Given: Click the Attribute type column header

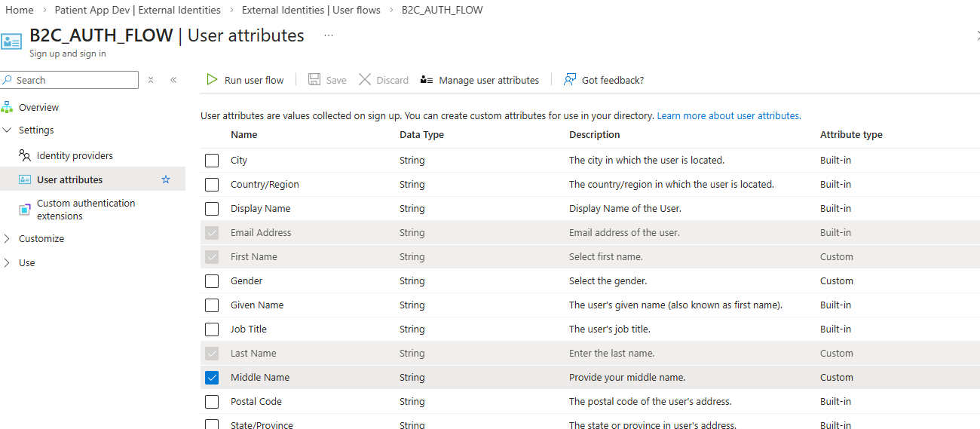Looking at the screenshot, I should (851, 135).
